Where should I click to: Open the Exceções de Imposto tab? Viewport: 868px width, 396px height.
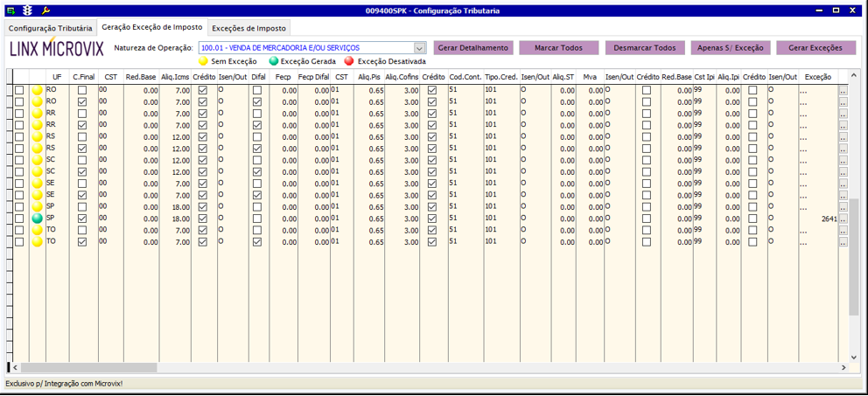(x=249, y=28)
